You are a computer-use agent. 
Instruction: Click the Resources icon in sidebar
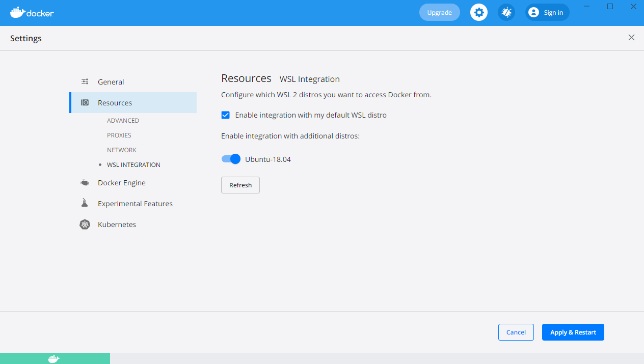[85, 102]
